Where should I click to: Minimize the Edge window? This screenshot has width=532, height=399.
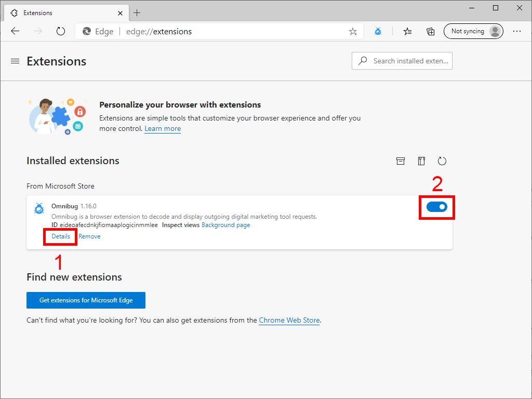coord(472,8)
